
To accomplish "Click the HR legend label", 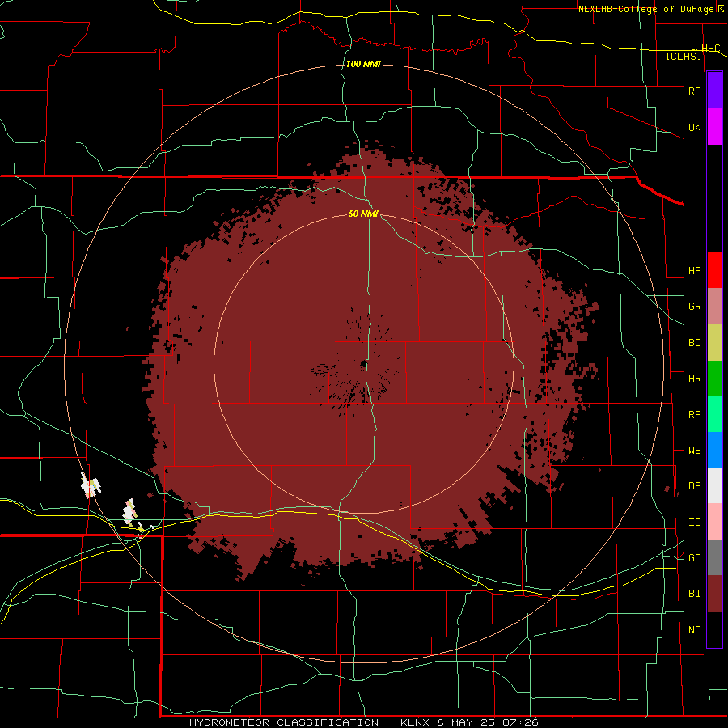I will (x=694, y=379).
